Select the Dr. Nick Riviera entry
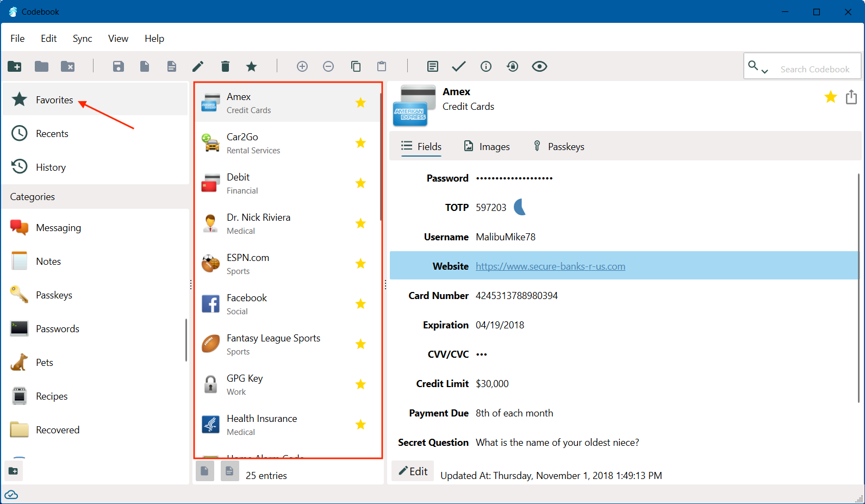Image resolution: width=865 pixels, height=504 pixels. pos(287,223)
